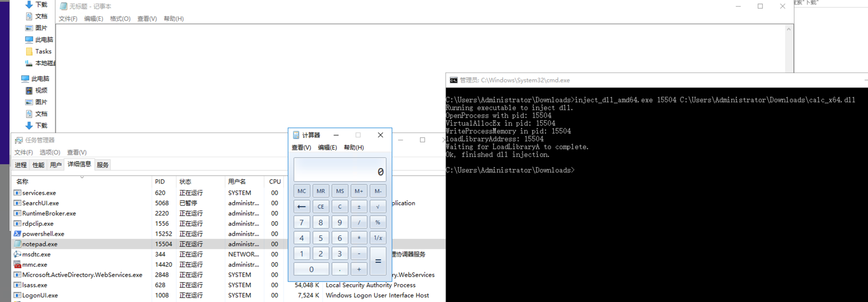Sort processes by the PID column header
The width and height of the screenshot is (868, 302).
pos(160,181)
